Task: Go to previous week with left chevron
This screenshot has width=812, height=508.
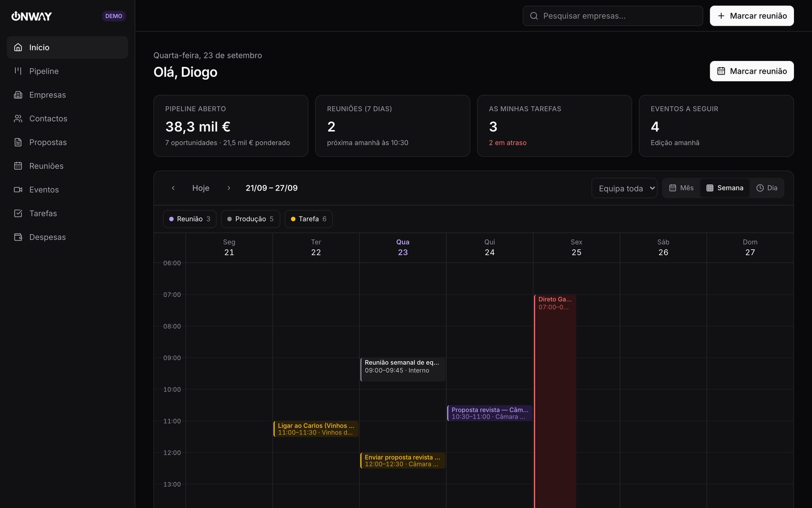Action: (173, 188)
